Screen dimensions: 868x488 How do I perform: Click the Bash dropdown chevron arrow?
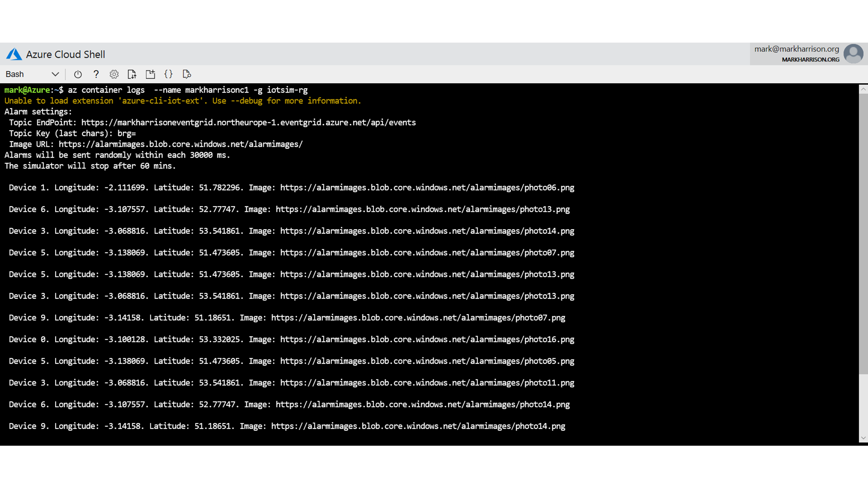(55, 74)
